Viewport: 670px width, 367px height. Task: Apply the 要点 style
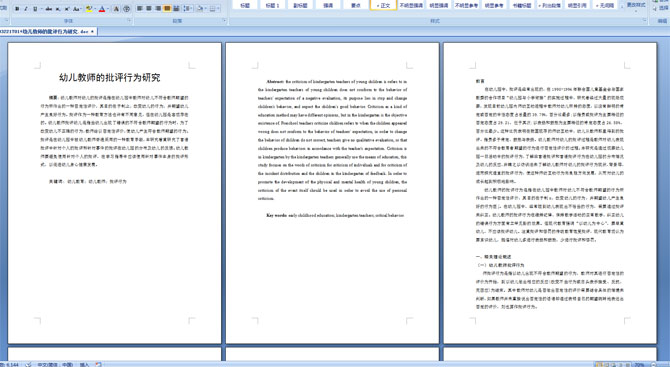coord(356,4)
